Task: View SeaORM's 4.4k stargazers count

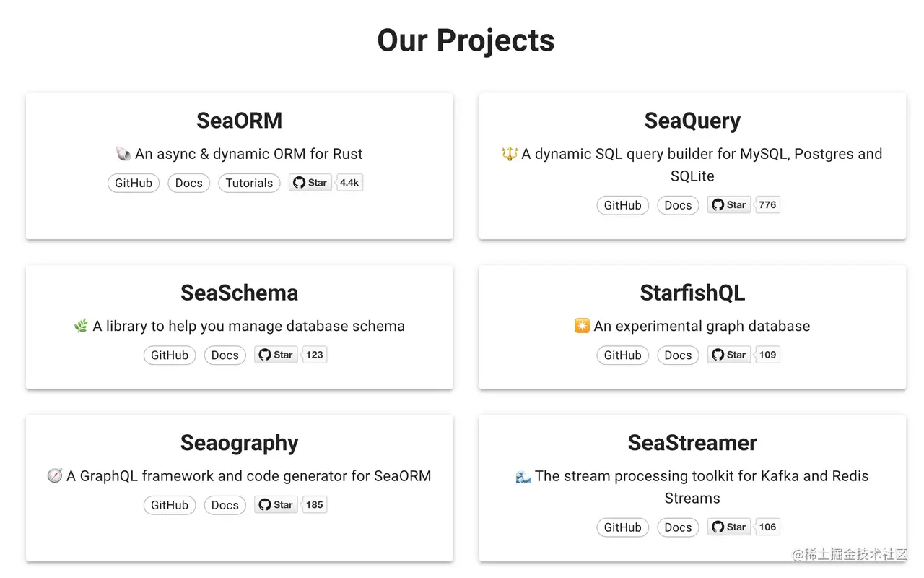Action: coord(349,183)
